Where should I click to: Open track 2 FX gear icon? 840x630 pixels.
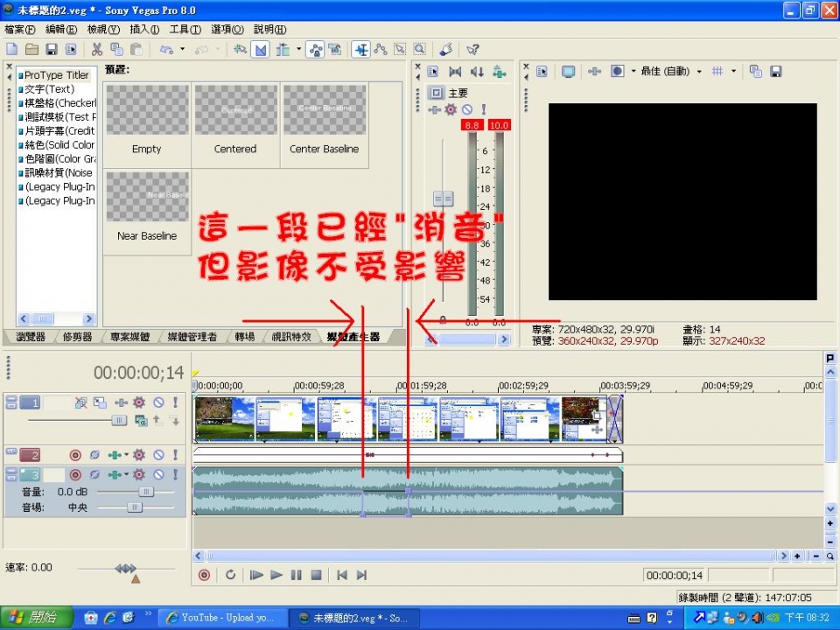pos(138,455)
